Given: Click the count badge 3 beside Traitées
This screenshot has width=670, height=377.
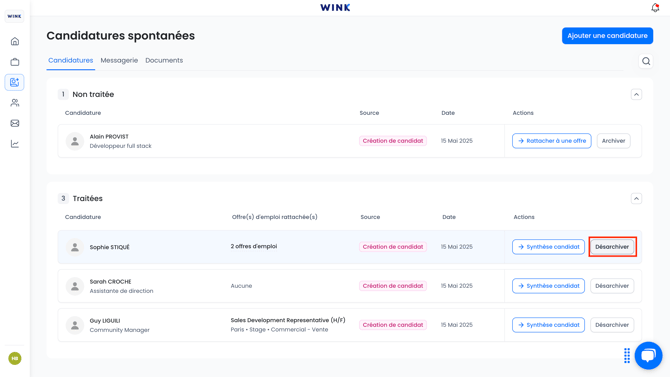Looking at the screenshot, I should [x=63, y=198].
